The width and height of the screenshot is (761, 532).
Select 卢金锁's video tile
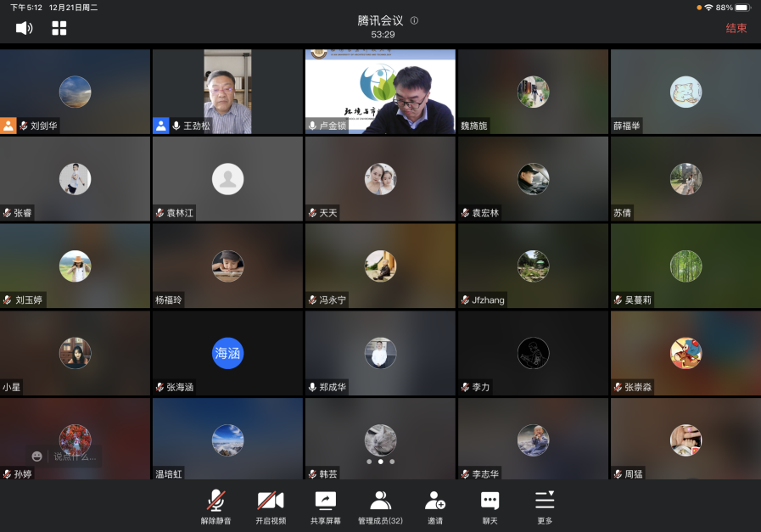(380, 92)
